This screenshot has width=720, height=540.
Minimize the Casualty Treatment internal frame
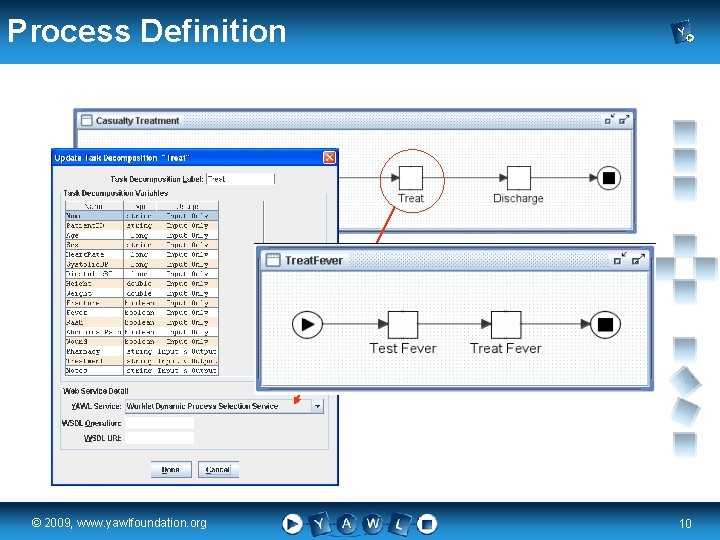click(x=609, y=120)
